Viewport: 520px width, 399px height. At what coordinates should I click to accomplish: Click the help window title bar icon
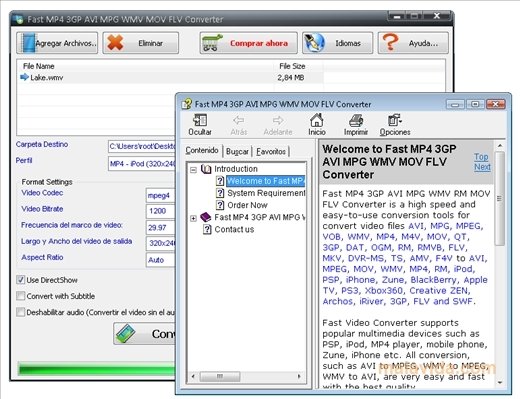click(187, 103)
